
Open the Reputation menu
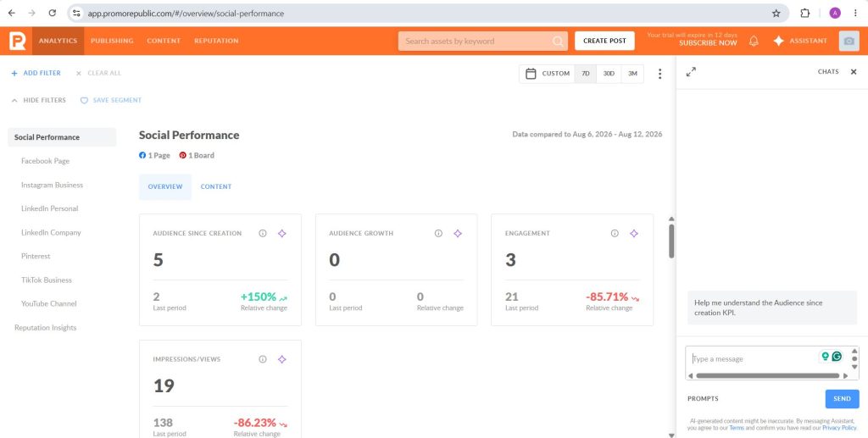pyautogui.click(x=216, y=41)
